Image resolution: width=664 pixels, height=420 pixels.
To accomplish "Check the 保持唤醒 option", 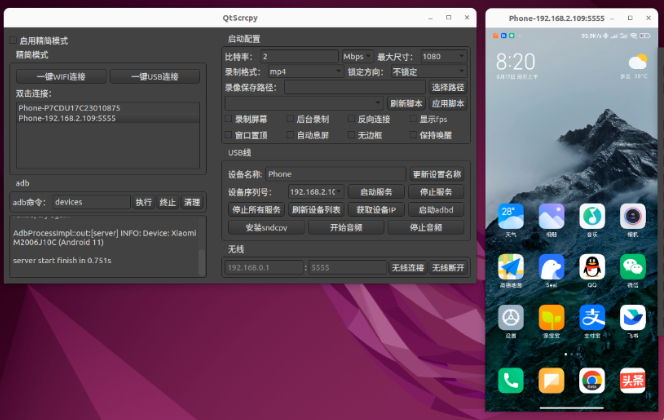I will click(413, 135).
